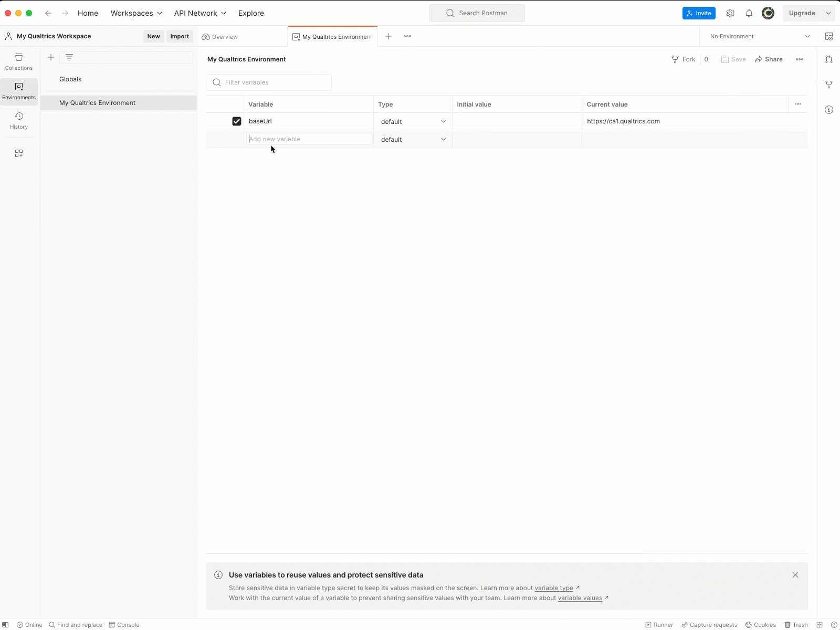Viewport: 840px width, 630px height.
Task: Fork the environment
Action: pos(684,59)
